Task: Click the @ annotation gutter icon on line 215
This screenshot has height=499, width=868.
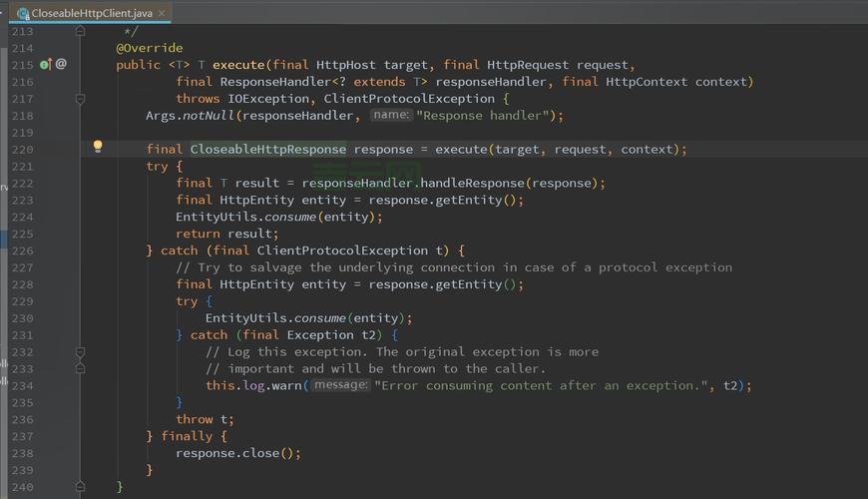Action: pos(61,64)
